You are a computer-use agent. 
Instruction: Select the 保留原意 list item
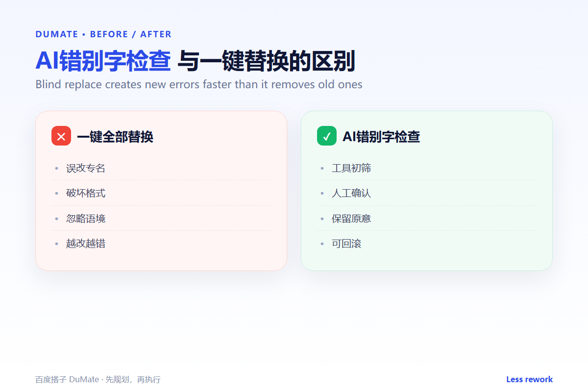point(427,219)
